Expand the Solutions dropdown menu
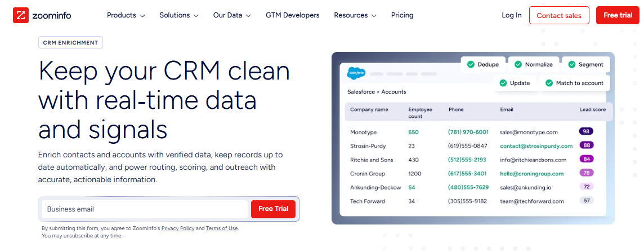Screen dimensions: 644x251 [179, 15]
